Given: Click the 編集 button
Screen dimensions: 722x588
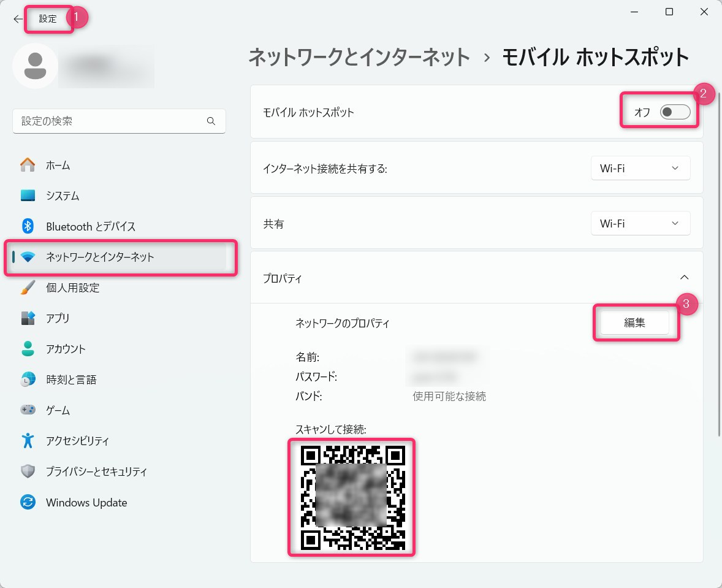Looking at the screenshot, I should click(x=634, y=323).
